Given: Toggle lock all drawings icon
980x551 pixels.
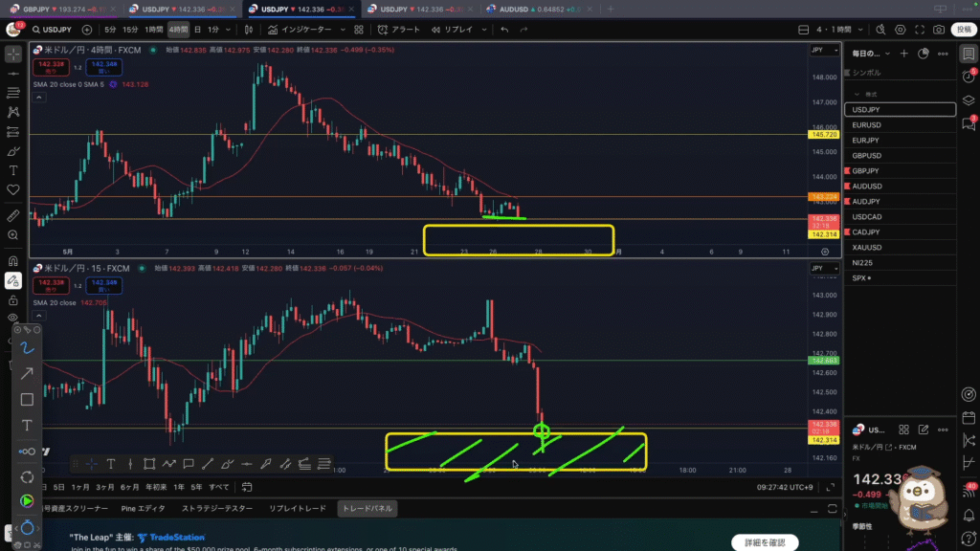Looking at the screenshot, I should (13, 300).
